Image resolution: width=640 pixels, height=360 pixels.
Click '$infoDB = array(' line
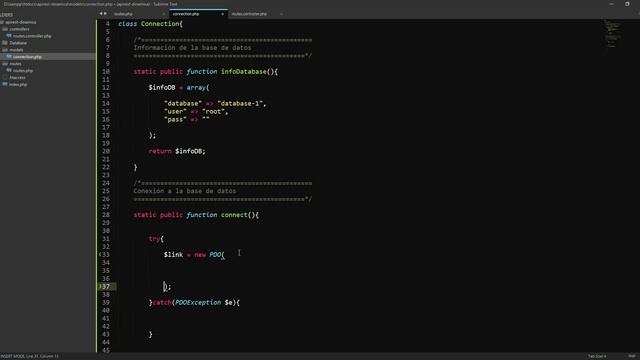(x=179, y=87)
